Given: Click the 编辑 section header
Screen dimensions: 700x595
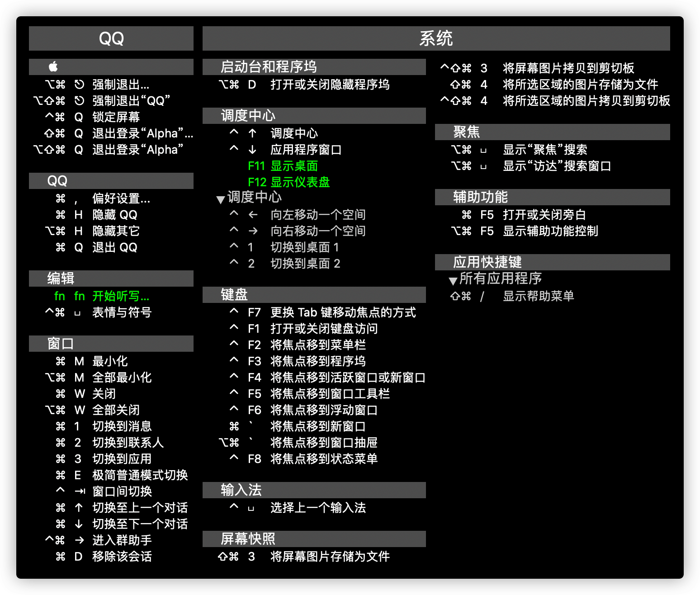Looking at the screenshot, I should pyautogui.click(x=111, y=279).
